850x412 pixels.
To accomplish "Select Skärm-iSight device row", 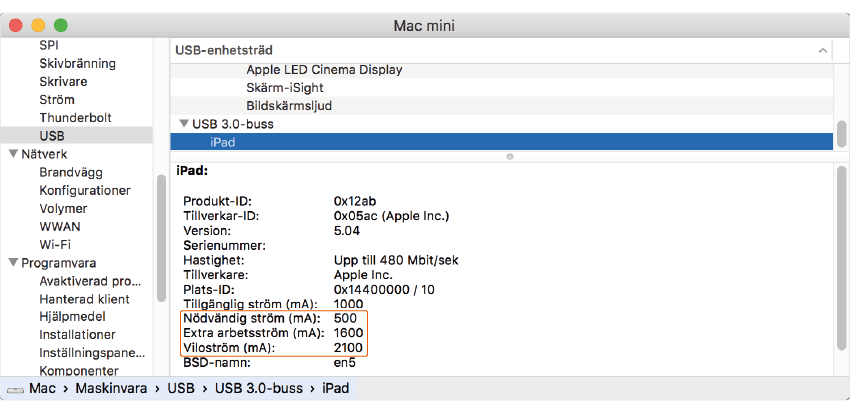I will pyautogui.click(x=501, y=88).
